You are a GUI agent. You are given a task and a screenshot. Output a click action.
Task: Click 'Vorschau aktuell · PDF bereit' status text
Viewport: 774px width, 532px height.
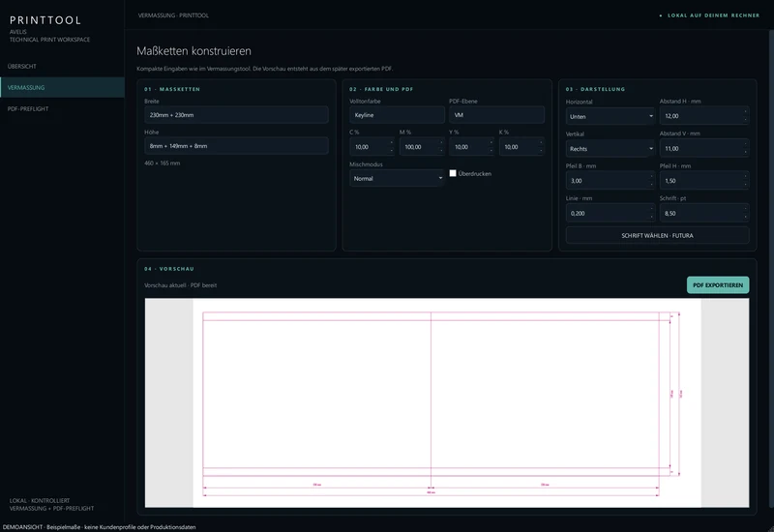pyautogui.click(x=180, y=285)
